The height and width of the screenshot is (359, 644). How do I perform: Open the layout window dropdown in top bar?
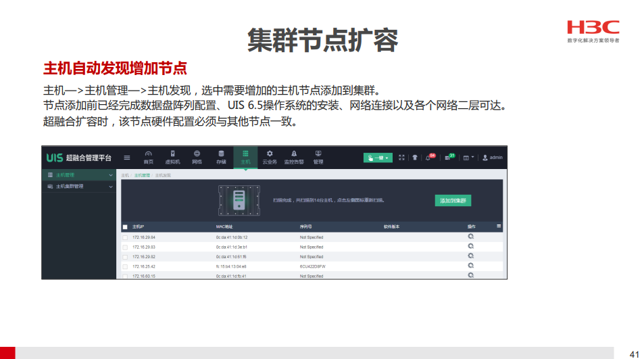coord(468,158)
